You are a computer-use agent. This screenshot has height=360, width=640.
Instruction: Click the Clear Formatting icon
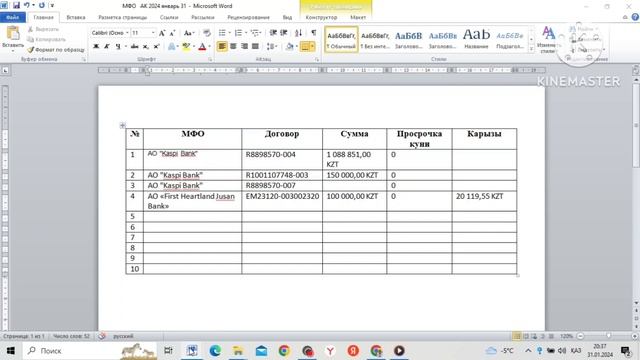coord(207,33)
